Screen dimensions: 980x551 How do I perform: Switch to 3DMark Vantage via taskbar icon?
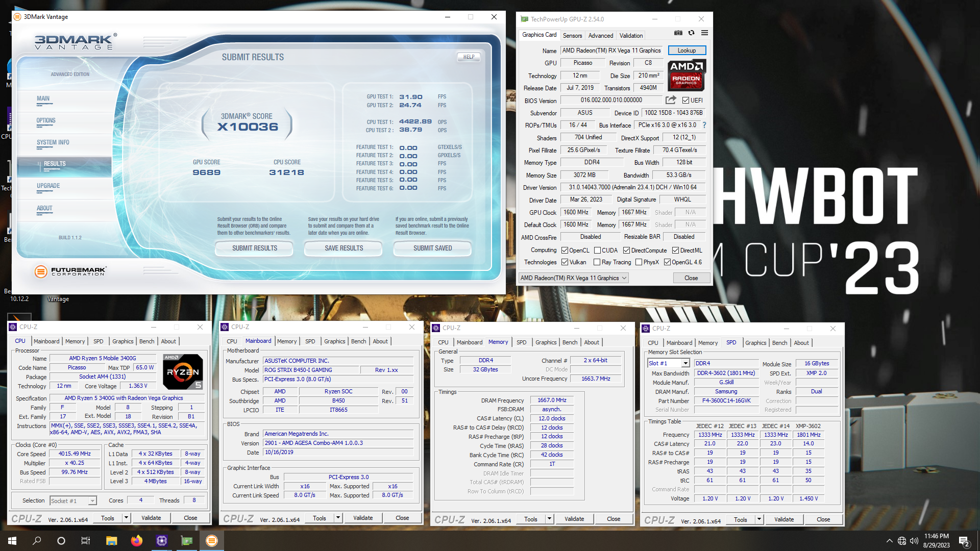pos(211,541)
